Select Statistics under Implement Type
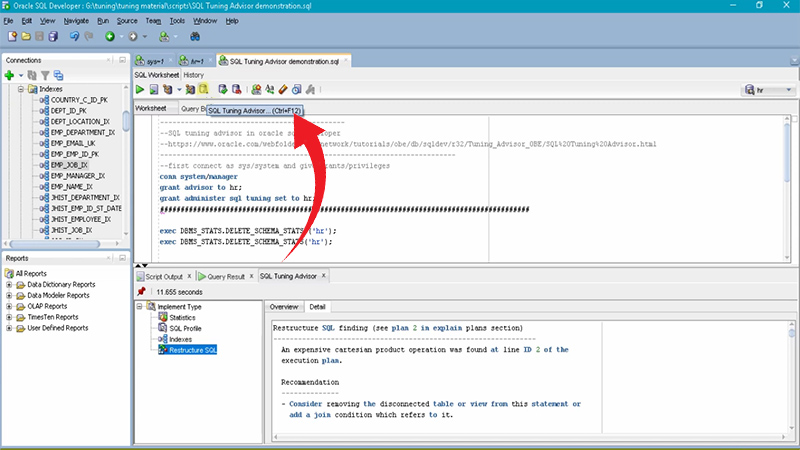This screenshot has height=450, width=800. coord(182,317)
